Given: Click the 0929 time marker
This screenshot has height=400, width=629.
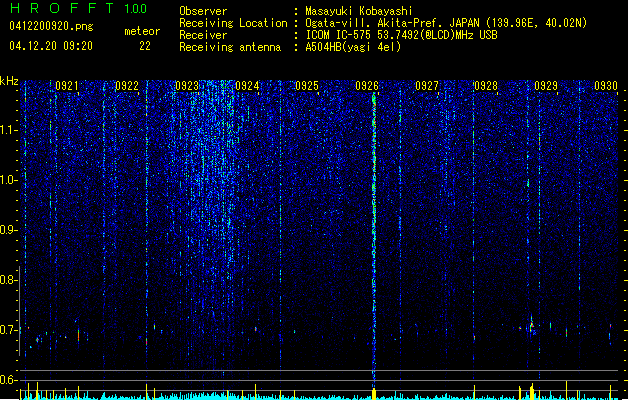Looking at the screenshot, I should (546, 86).
